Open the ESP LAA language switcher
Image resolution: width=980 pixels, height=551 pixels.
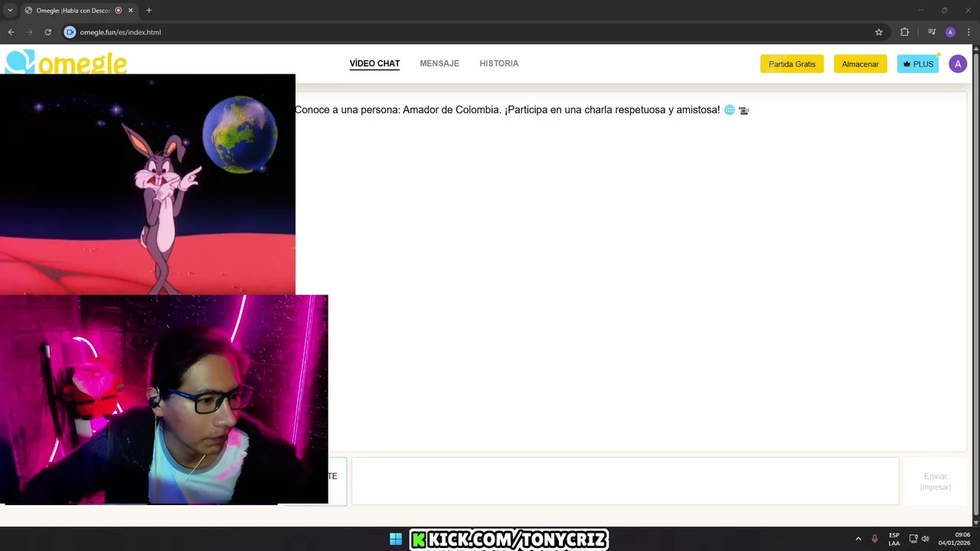[894, 540]
